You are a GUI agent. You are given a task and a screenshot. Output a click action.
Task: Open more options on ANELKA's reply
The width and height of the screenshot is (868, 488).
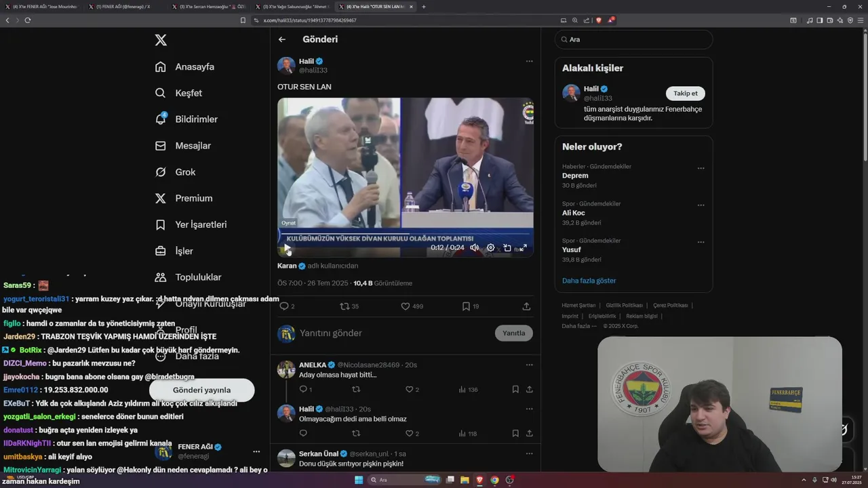coord(529,365)
